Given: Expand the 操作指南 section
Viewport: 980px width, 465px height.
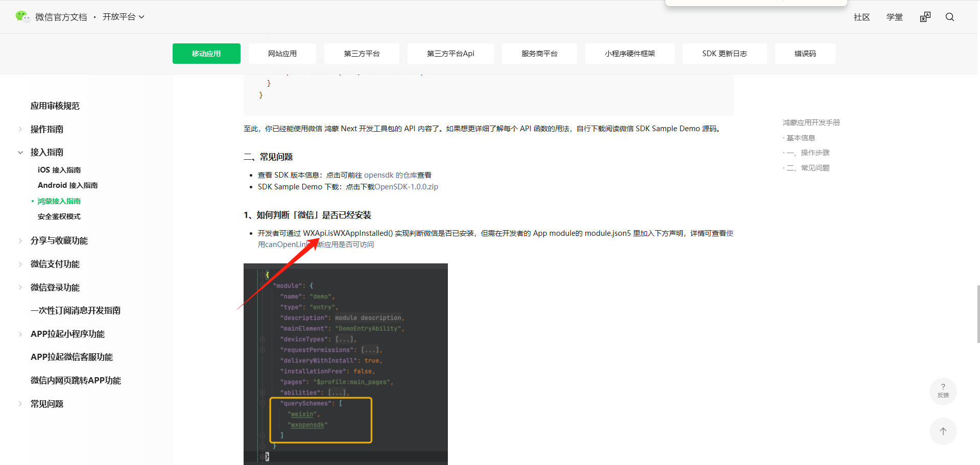Looking at the screenshot, I should [x=20, y=129].
